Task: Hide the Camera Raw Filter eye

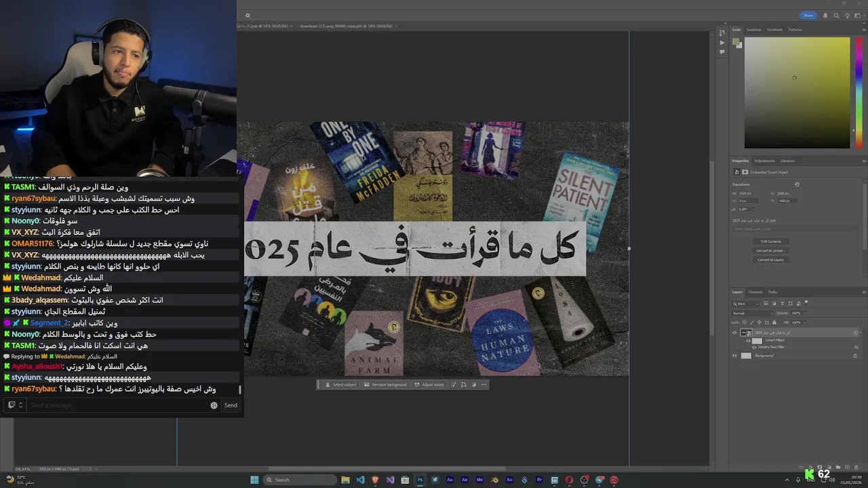Action: pos(754,348)
